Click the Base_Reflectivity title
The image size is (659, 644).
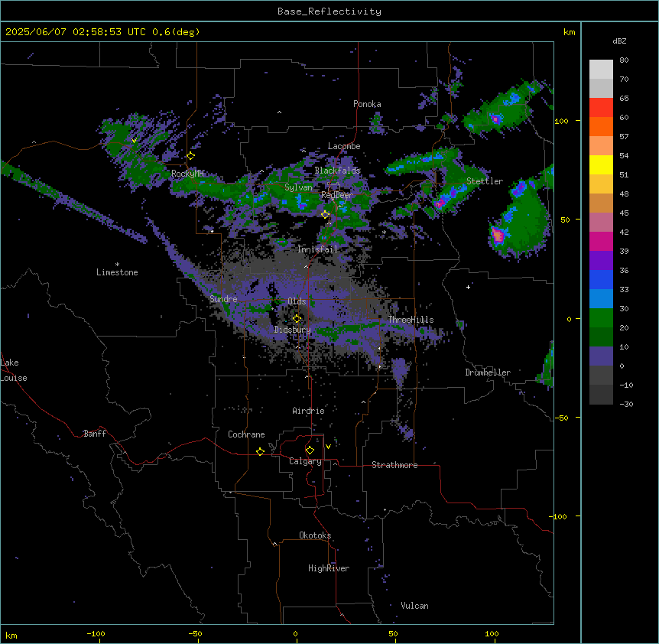(329, 11)
